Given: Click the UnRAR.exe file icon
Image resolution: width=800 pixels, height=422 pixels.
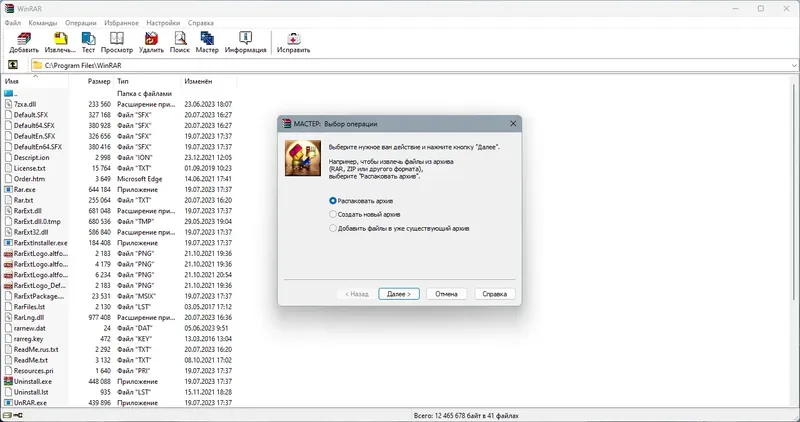Looking at the screenshot, I should (8, 403).
